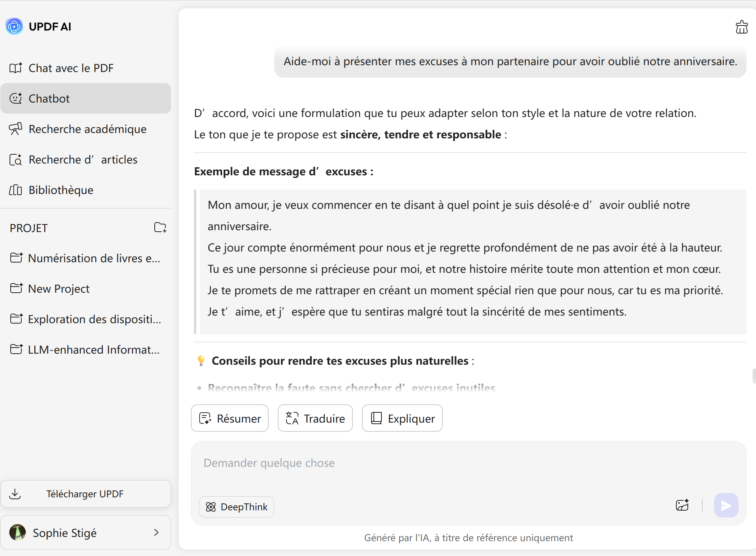Click Sophie Stigé's profile avatar
This screenshot has height=556, width=756.
pos(18,532)
